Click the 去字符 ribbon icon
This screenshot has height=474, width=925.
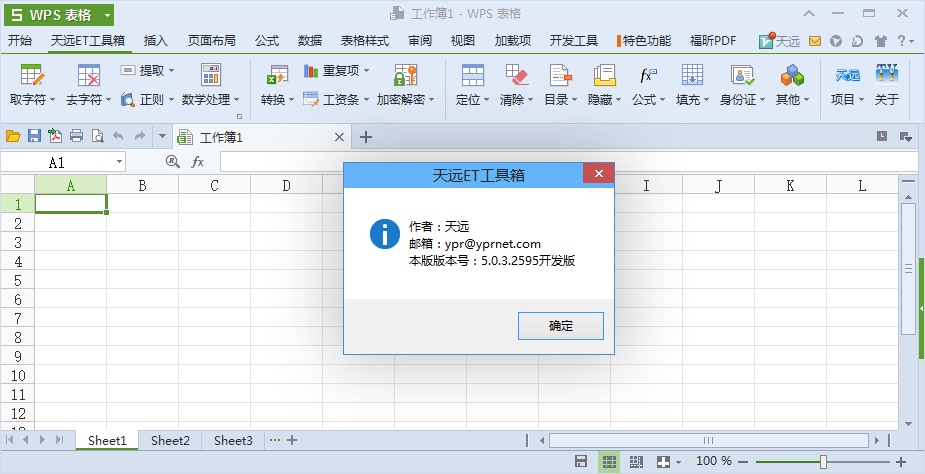[x=88, y=75]
